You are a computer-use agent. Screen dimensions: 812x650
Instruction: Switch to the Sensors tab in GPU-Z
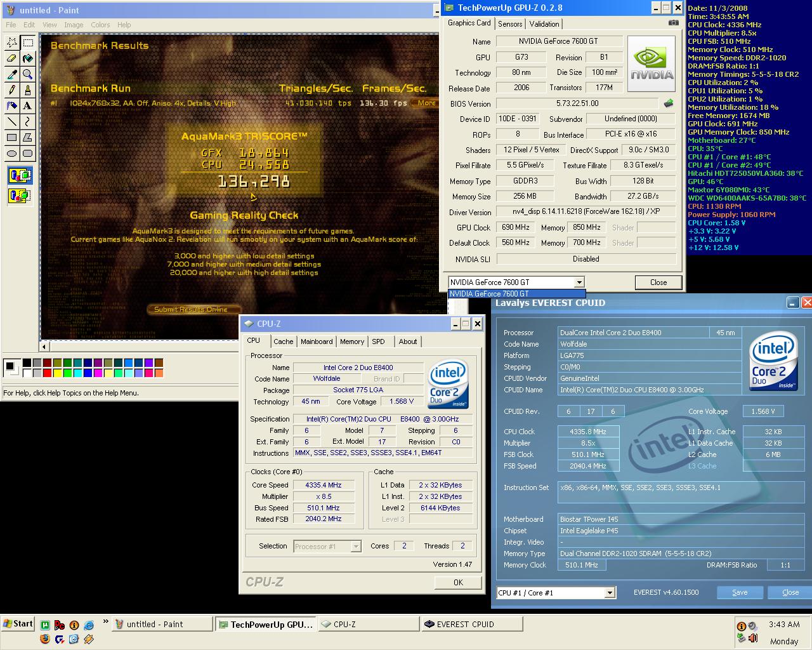pyautogui.click(x=510, y=24)
